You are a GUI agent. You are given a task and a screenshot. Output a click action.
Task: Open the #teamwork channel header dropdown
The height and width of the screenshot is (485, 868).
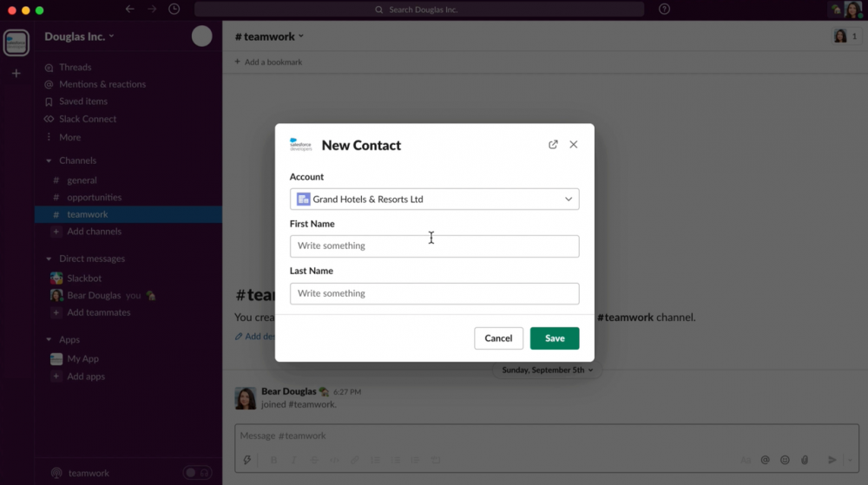[270, 36]
